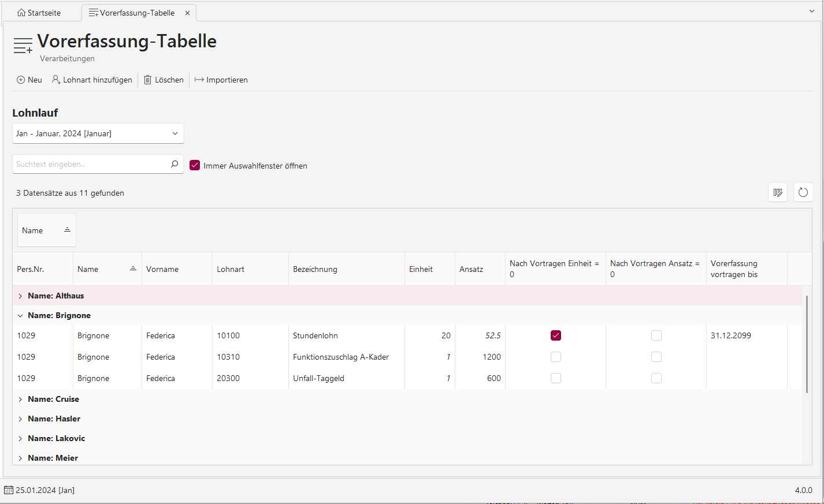Click the Vorerfassung-Tabelle header menu icon
Viewport: 824px width, 504px height.
pos(23,46)
